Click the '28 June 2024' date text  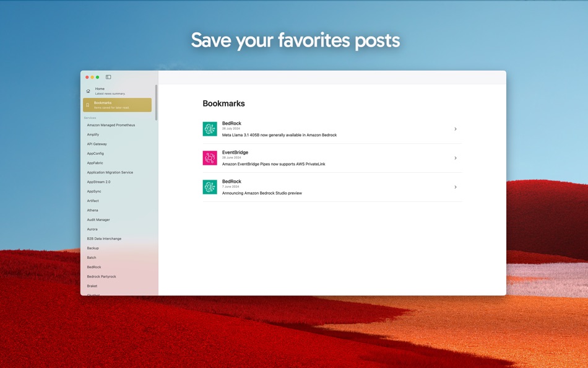click(x=231, y=158)
